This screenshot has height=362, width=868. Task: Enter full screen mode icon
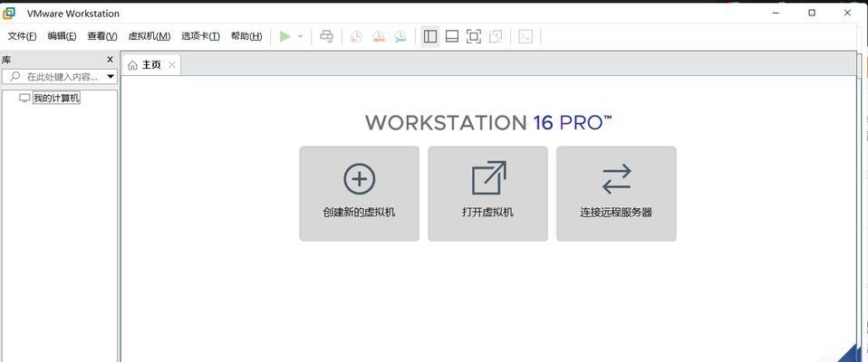pos(473,36)
